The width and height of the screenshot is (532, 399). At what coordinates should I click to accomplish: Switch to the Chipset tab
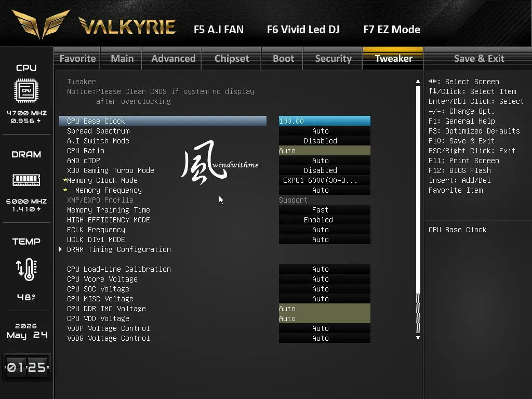pyautogui.click(x=232, y=58)
